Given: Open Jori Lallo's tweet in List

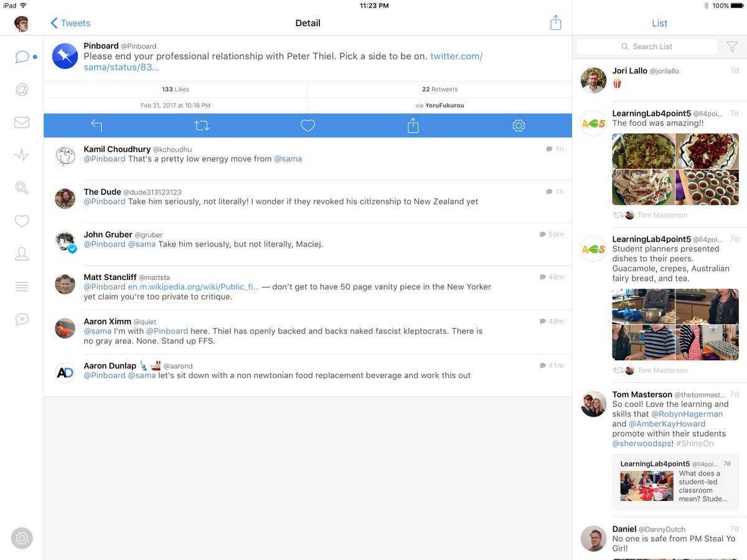Looking at the screenshot, I should (660, 80).
